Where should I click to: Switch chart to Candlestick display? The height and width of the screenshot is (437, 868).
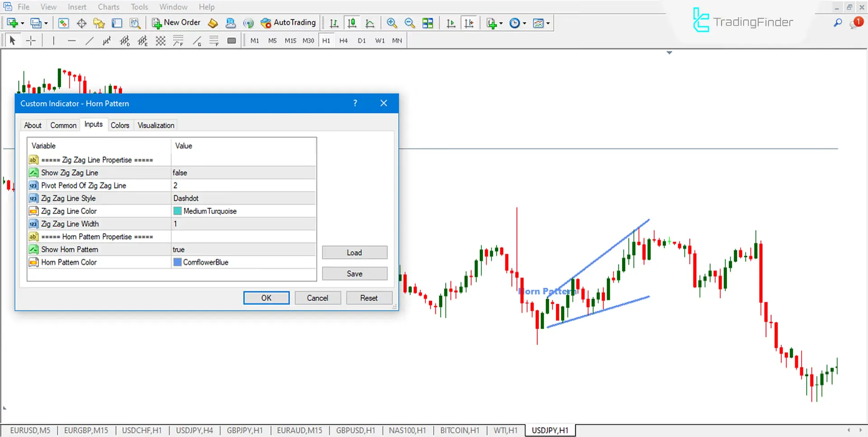352,23
